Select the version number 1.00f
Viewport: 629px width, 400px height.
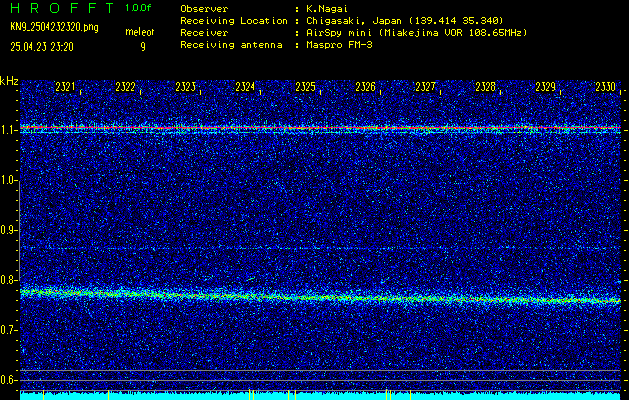point(138,8)
